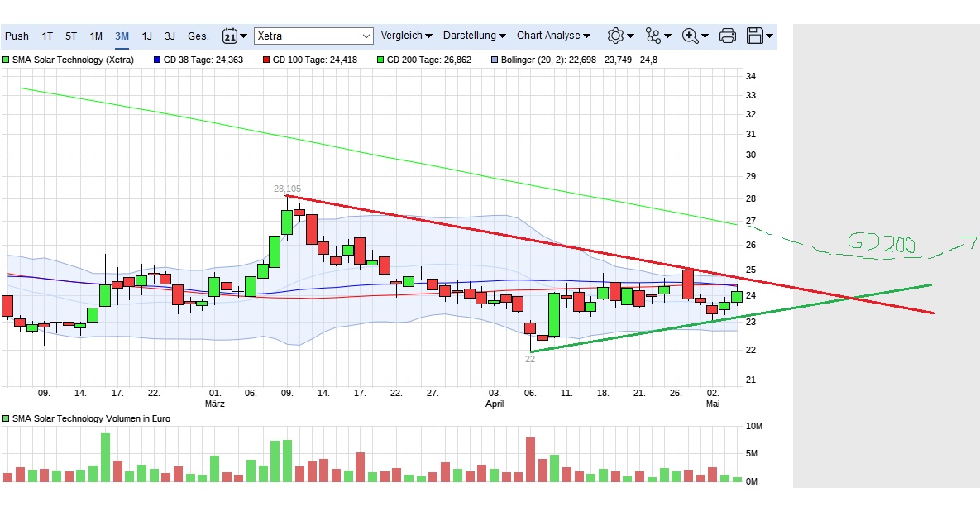This screenshot has width=980, height=521.
Task: Click the drawing tools nodes icon
Action: pyautogui.click(x=653, y=36)
